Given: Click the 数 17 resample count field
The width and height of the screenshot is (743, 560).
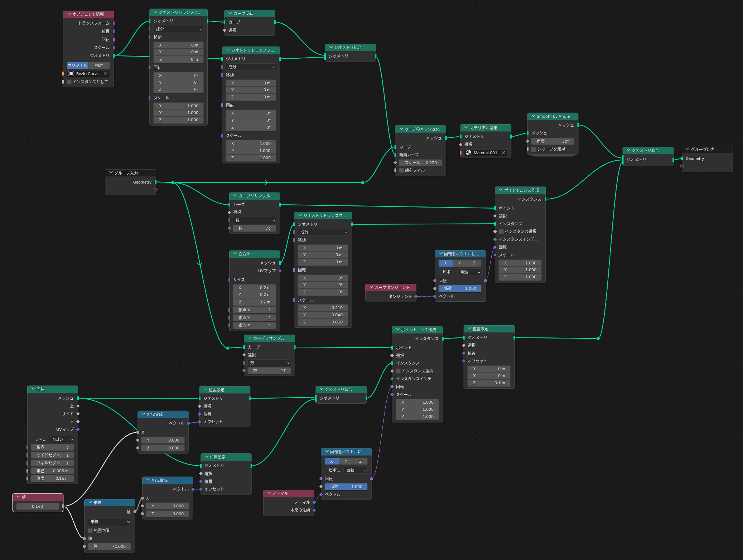Looking at the screenshot, I should tap(269, 371).
